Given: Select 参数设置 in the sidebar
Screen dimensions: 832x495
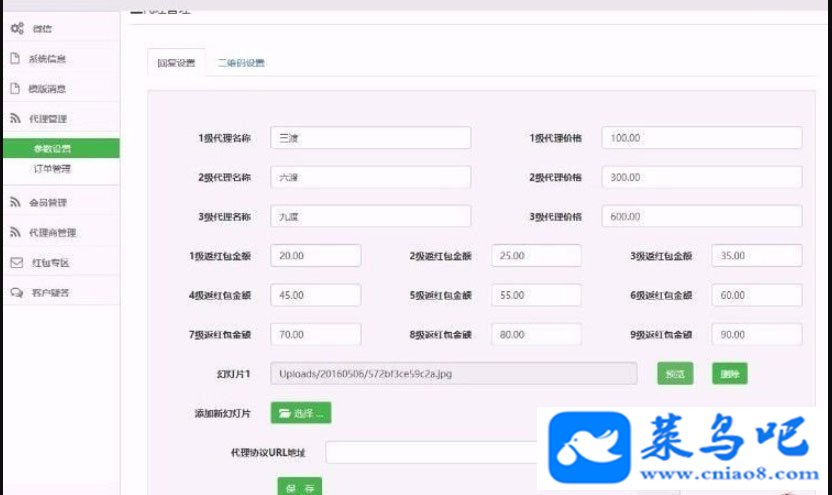Looking at the screenshot, I should click(62, 148).
